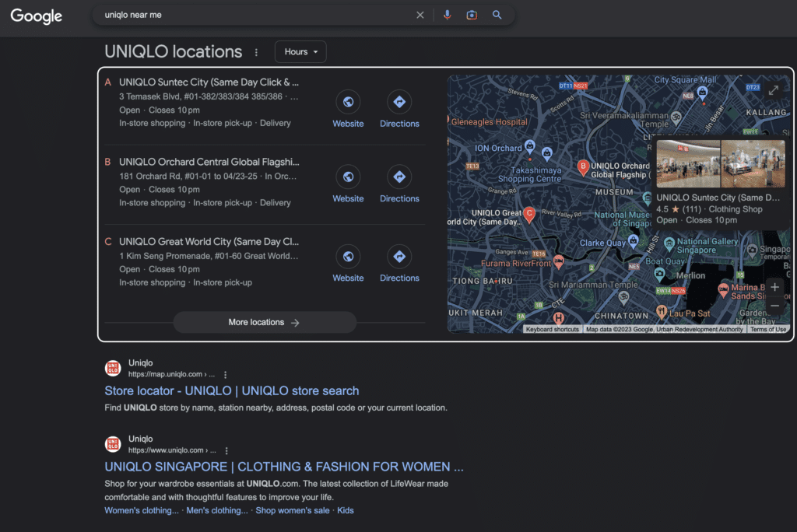This screenshot has width=797, height=532.
Task: Click the microphone voice search icon
Action: (447, 15)
